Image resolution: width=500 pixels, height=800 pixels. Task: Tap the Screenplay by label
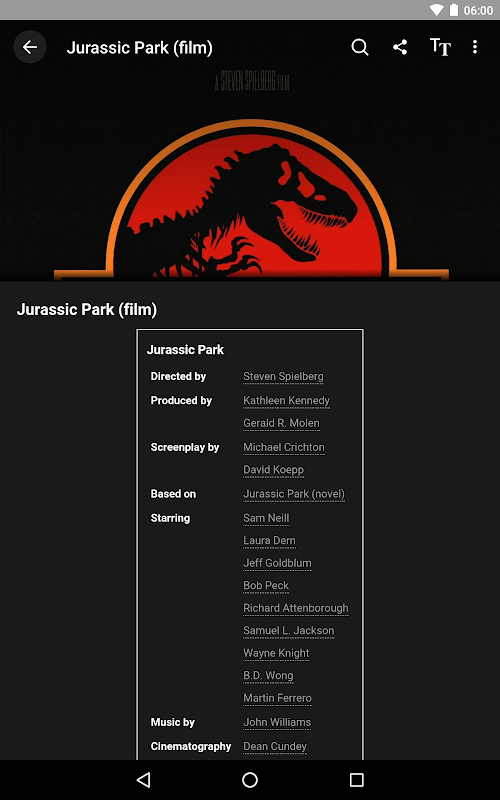coord(185,447)
